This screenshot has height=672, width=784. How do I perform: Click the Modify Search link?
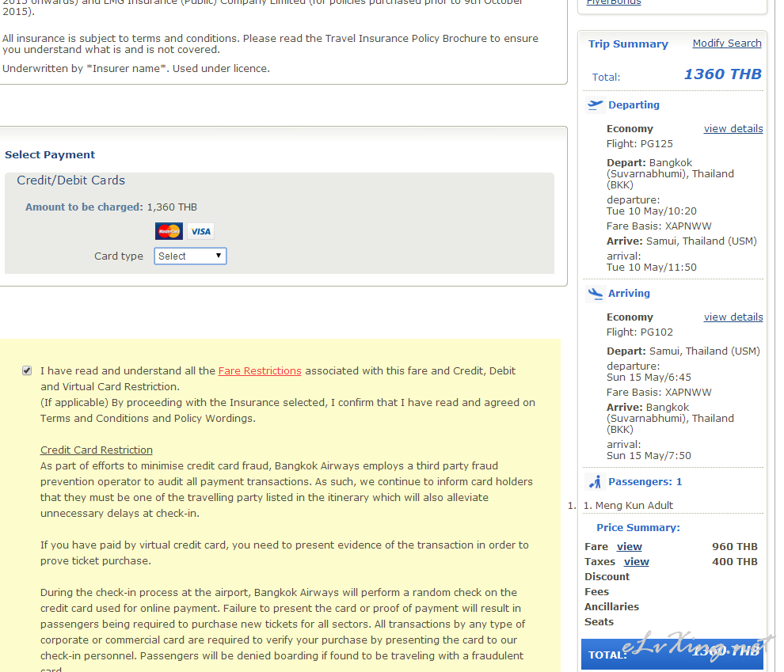(727, 44)
